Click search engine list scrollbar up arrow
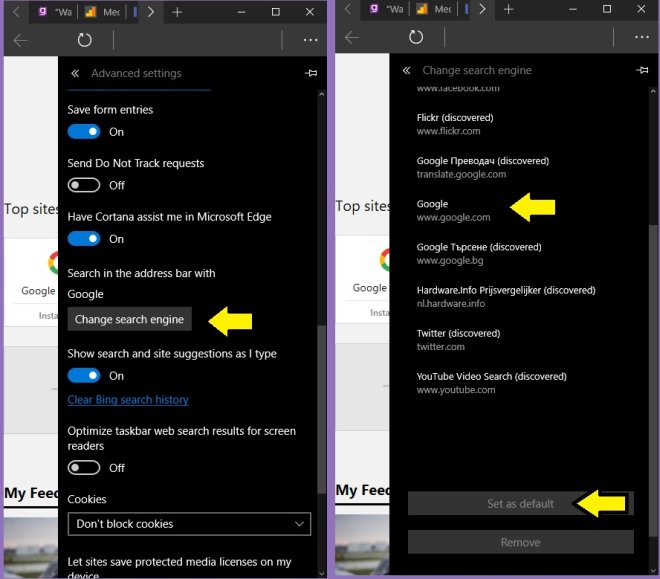Viewport: 660px width, 579px height. [x=653, y=91]
